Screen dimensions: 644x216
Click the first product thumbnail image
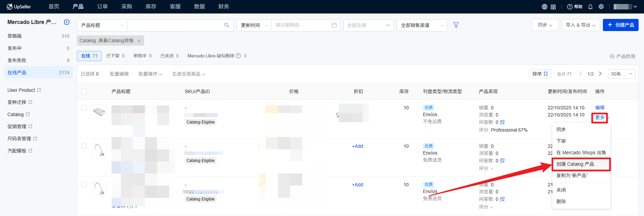click(x=99, y=112)
